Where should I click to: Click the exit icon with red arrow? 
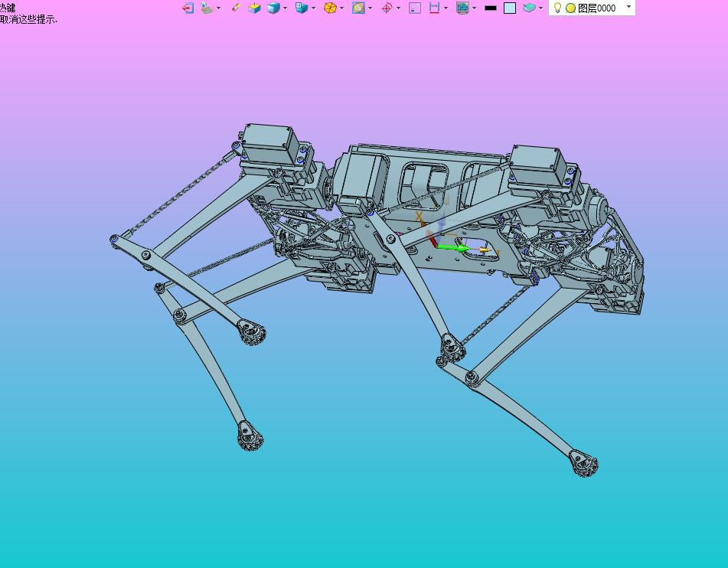point(188,8)
